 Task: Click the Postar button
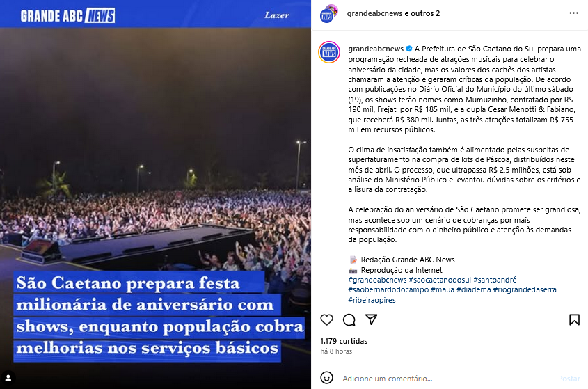pyautogui.click(x=569, y=379)
